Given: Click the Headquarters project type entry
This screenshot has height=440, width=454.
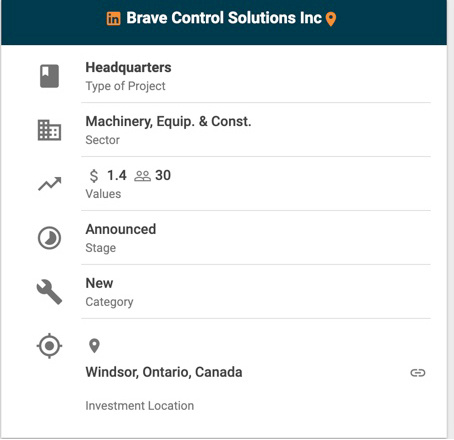Looking at the screenshot, I should 128,67.
